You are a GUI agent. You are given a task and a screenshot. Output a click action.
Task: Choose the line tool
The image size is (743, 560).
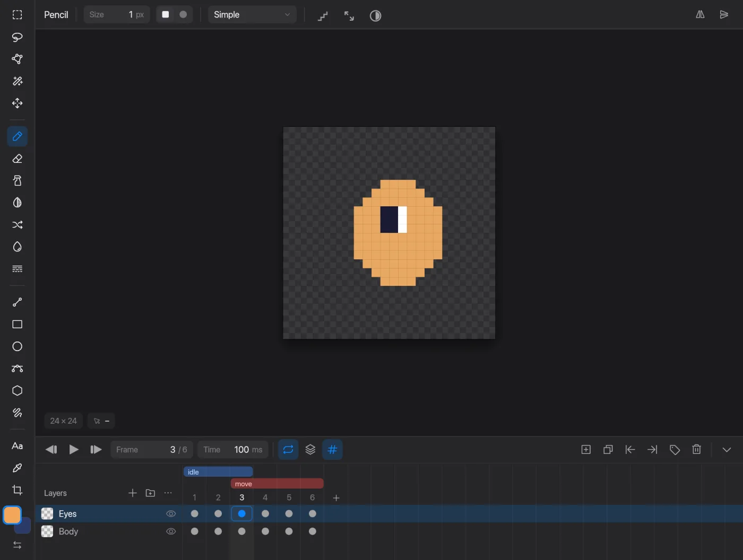(x=17, y=302)
